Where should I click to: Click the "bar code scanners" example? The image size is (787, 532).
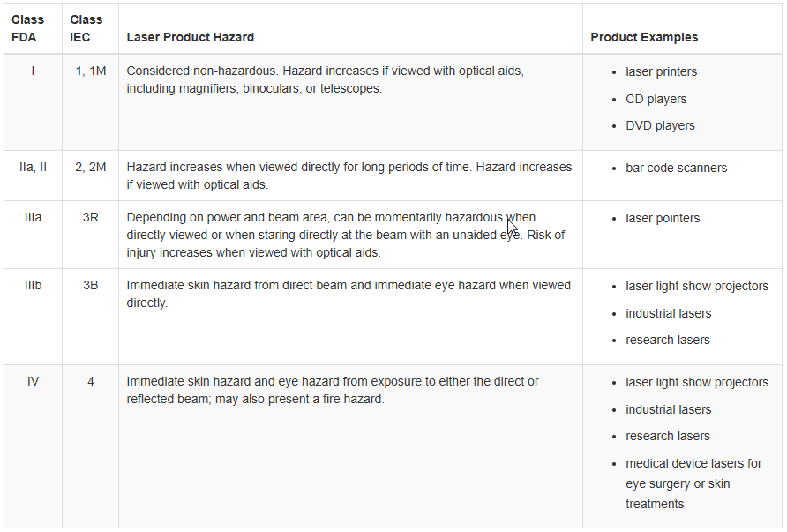pos(676,168)
